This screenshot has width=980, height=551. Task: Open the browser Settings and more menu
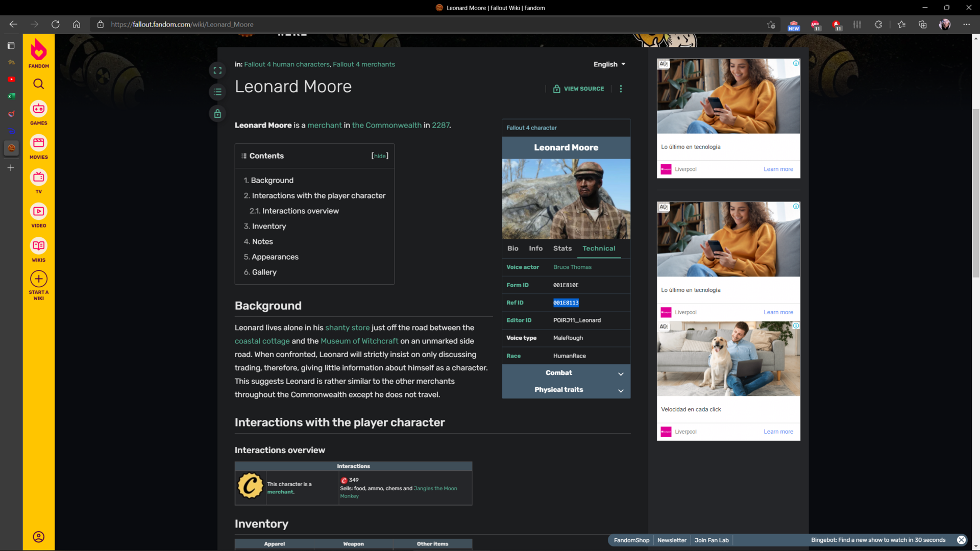pyautogui.click(x=966, y=24)
